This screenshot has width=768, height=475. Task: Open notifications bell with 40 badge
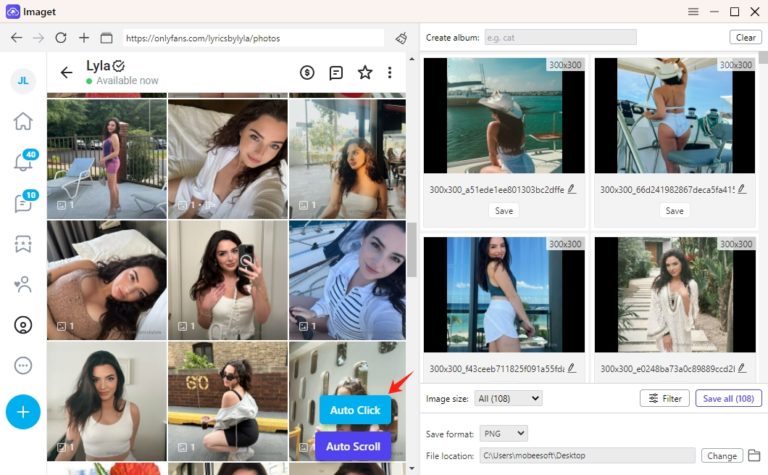coord(23,163)
